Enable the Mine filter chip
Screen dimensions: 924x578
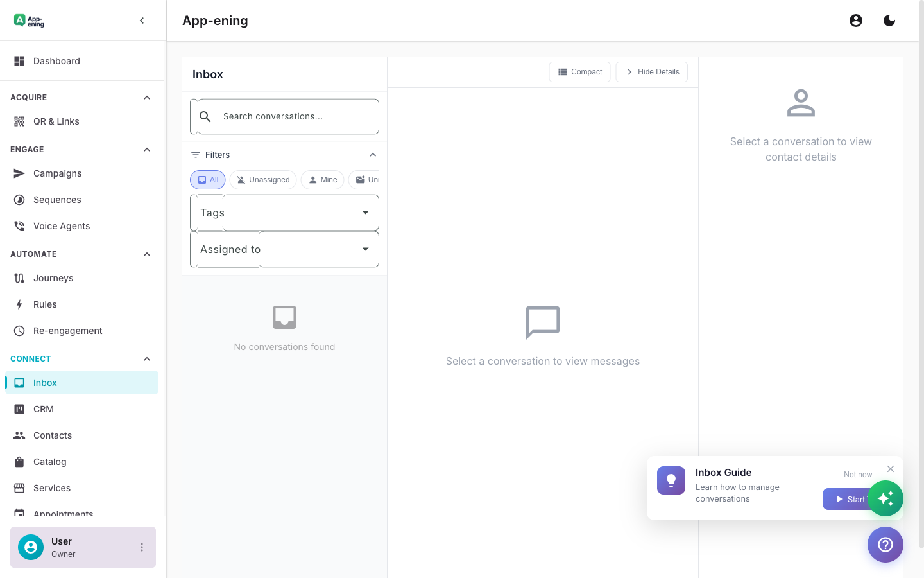point(322,180)
